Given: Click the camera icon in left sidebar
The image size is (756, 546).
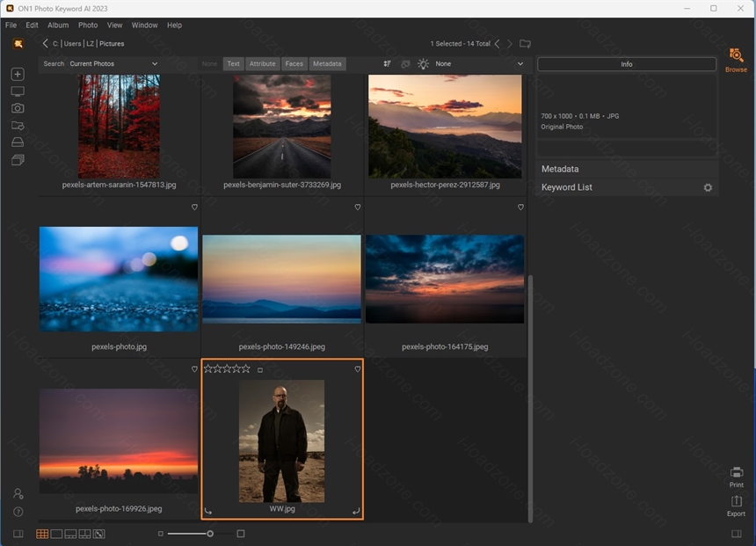Looking at the screenshot, I should pos(18,108).
